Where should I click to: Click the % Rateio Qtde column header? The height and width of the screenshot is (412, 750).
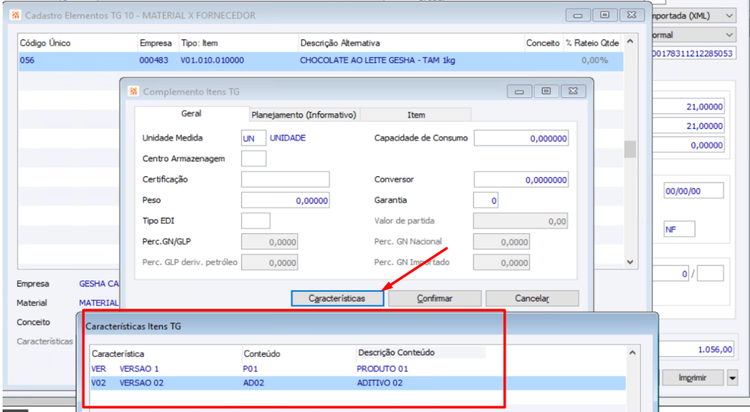tap(592, 43)
